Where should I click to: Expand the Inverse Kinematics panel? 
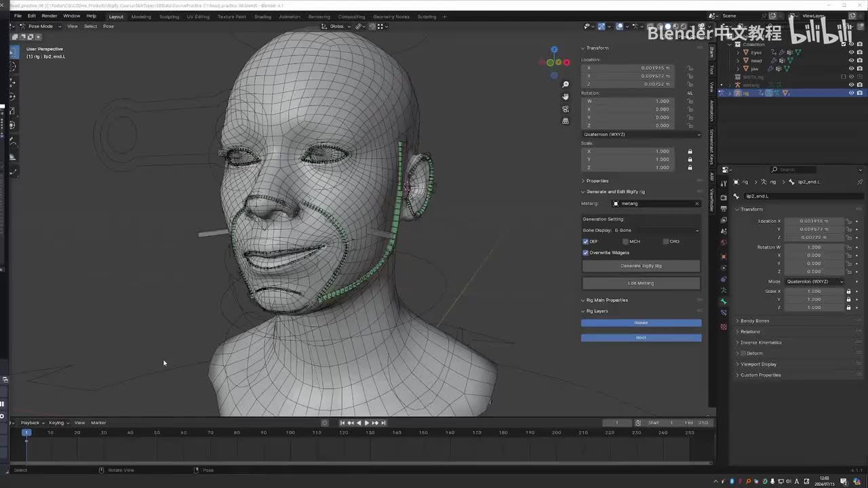(x=761, y=342)
